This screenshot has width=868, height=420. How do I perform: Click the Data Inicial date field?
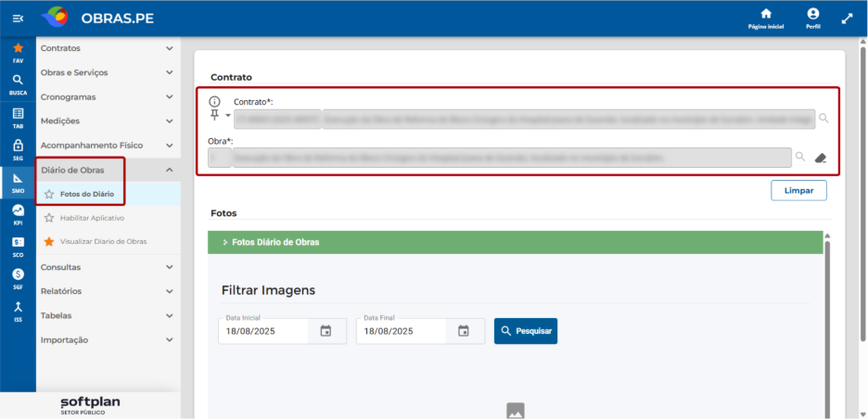(x=263, y=331)
